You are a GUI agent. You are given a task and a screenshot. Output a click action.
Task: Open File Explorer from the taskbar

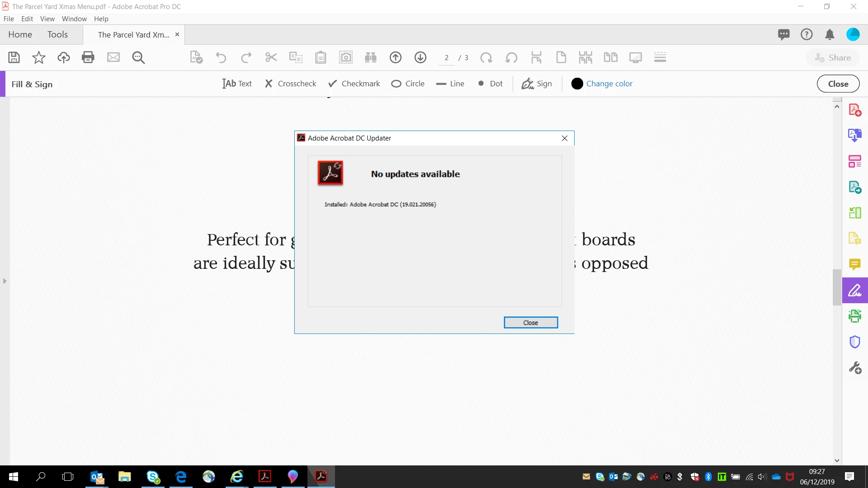(124, 477)
